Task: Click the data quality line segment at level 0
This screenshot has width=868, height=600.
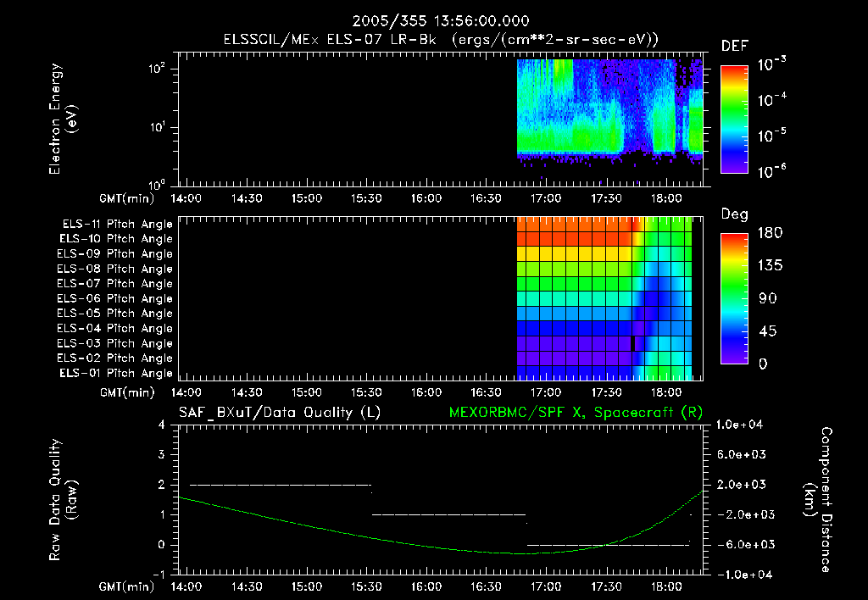Action: [x=608, y=545]
